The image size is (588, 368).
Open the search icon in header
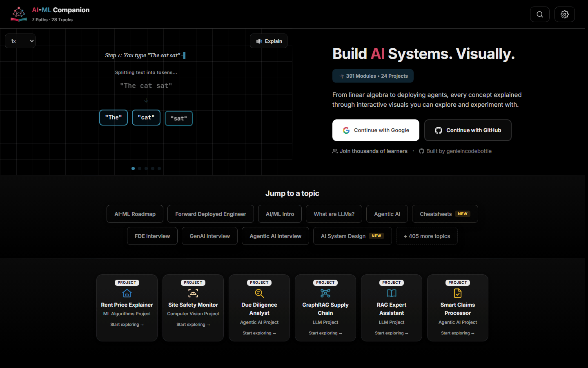[x=539, y=14]
